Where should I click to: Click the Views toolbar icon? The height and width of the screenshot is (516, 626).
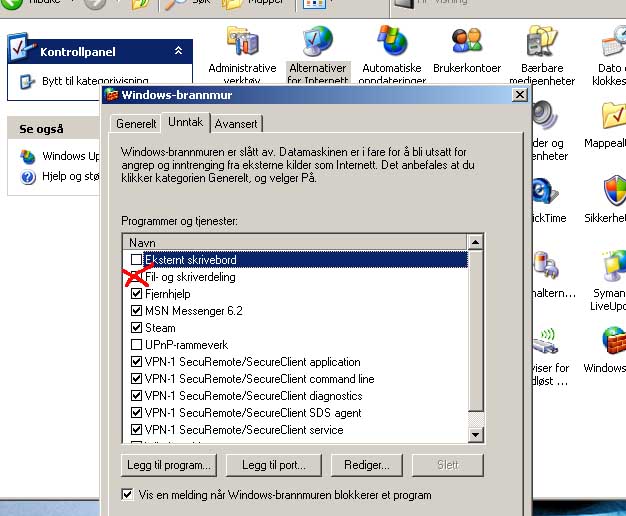point(314,4)
